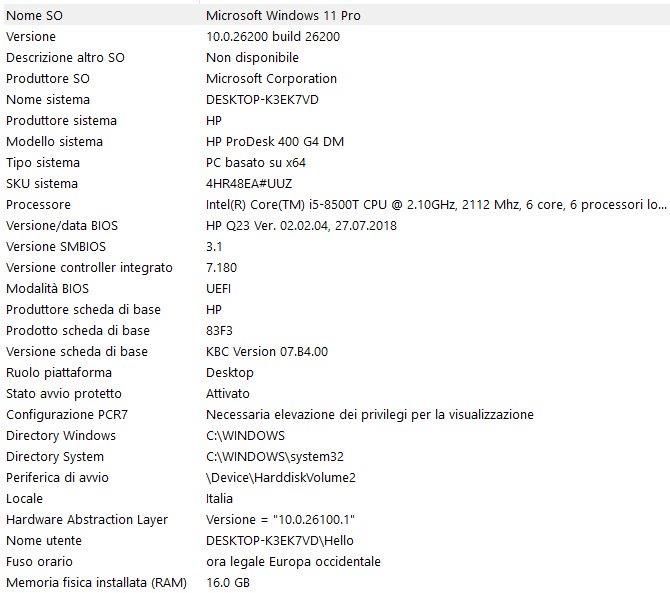The image size is (670, 593).
Task: Select the 'Locale' row label
Action: [x=24, y=498]
